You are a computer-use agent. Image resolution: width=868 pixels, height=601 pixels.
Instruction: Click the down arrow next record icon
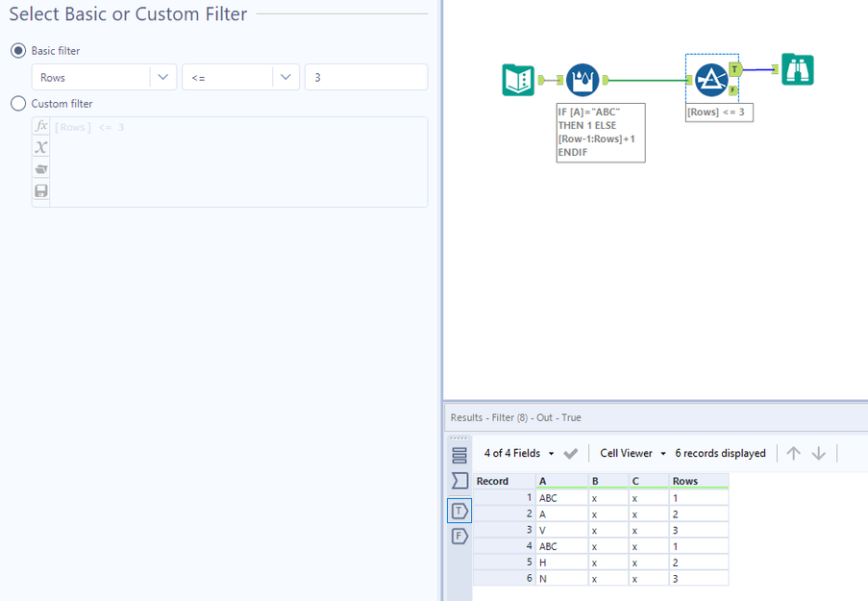(x=819, y=453)
